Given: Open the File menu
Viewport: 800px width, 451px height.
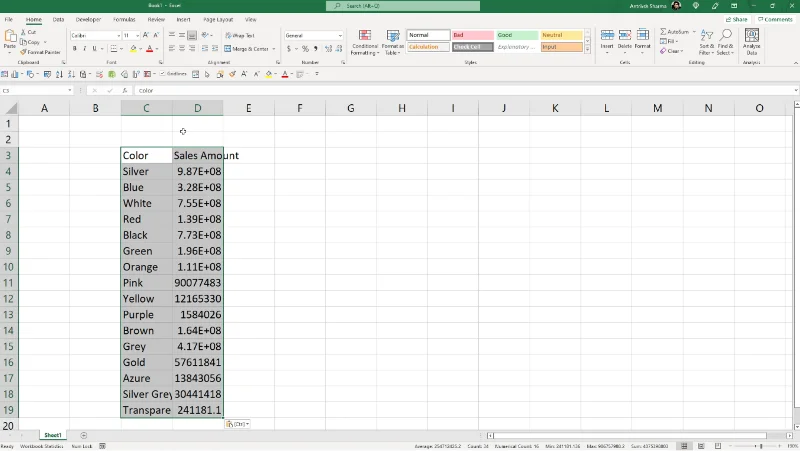Looking at the screenshot, I should (9, 19).
